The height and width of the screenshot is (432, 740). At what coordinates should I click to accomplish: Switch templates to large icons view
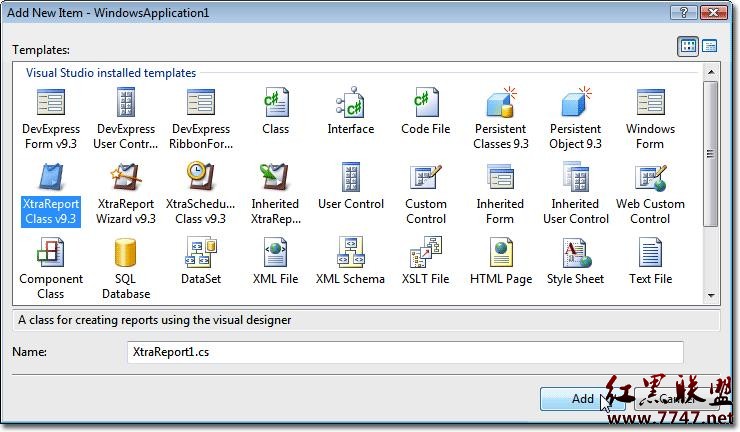click(688, 46)
